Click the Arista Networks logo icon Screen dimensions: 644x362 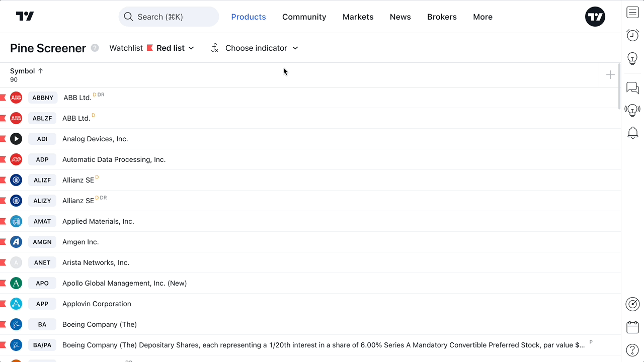(x=16, y=262)
